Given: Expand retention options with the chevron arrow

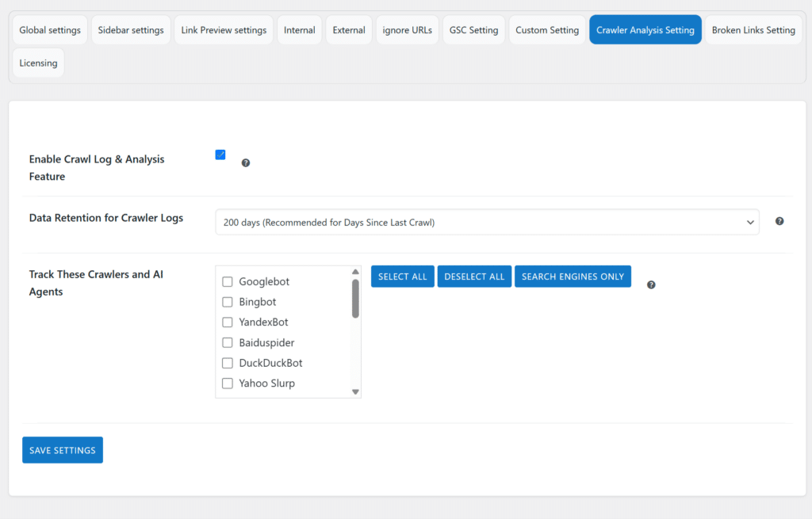Looking at the screenshot, I should click(750, 222).
